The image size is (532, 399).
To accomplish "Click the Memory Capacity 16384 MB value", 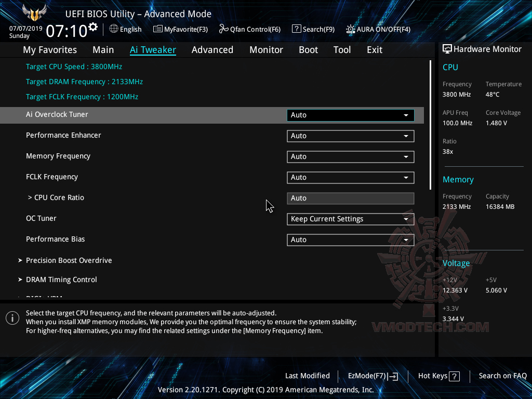I will pyautogui.click(x=500, y=207).
